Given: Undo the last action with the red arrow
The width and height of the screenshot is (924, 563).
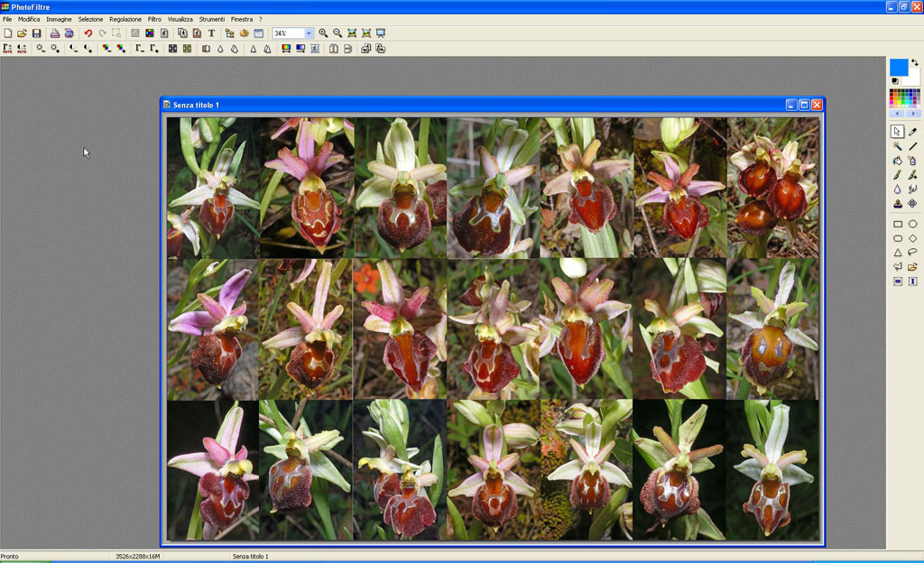Looking at the screenshot, I should [x=88, y=33].
